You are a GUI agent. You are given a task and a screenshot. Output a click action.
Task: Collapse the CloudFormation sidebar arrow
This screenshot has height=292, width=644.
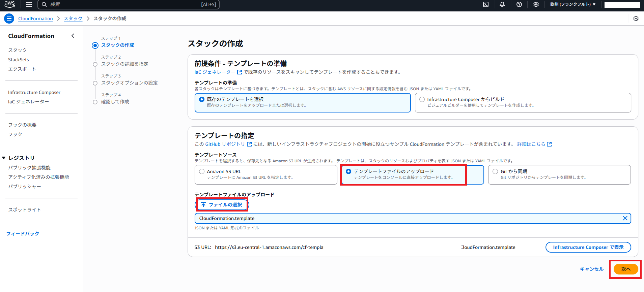tap(73, 36)
